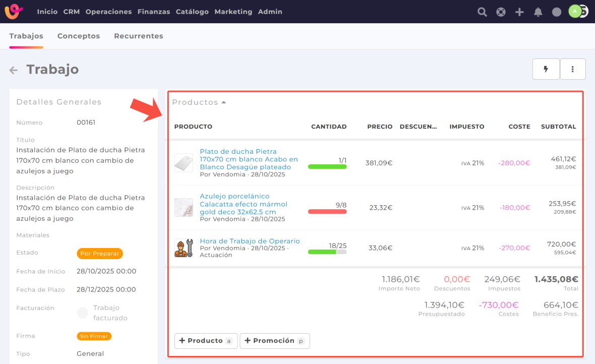Screen dimensions: 595x364
Task: Click the add Promoción button
Action: tap(274, 341)
